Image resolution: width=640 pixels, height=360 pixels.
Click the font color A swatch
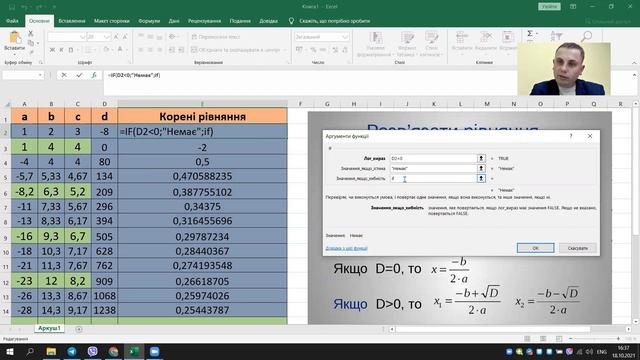click(x=120, y=50)
